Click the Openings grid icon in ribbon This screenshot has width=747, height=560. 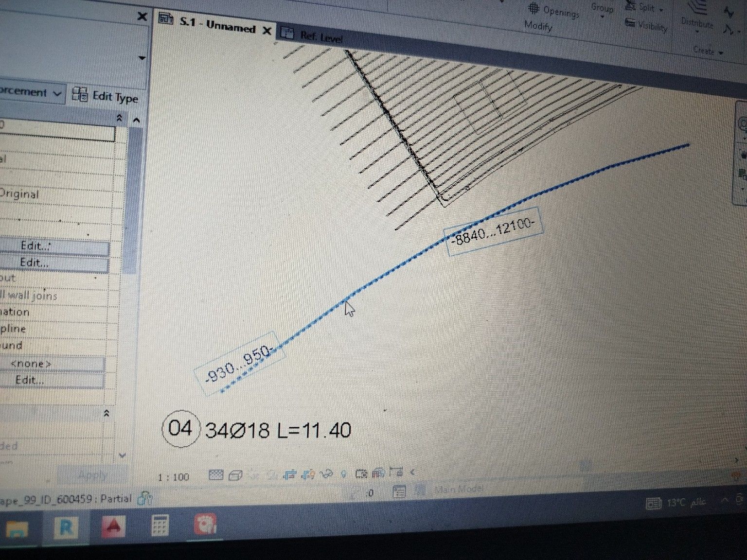(x=534, y=8)
